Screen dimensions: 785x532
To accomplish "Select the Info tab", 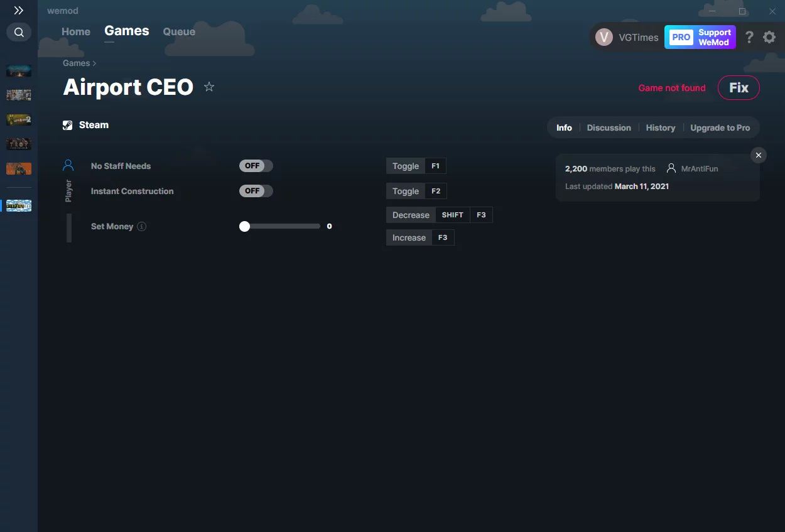I will pyautogui.click(x=564, y=128).
